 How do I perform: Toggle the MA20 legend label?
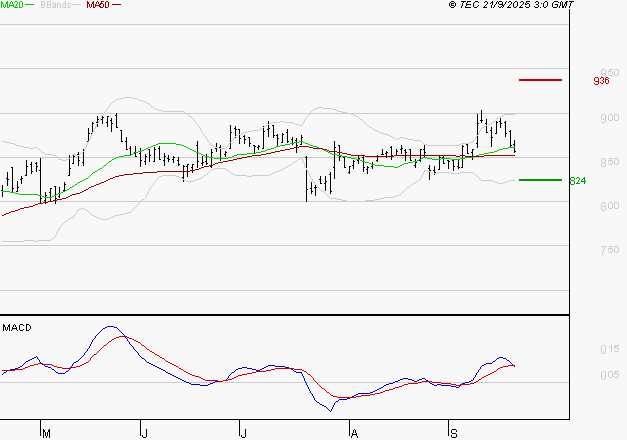click(10, 5)
